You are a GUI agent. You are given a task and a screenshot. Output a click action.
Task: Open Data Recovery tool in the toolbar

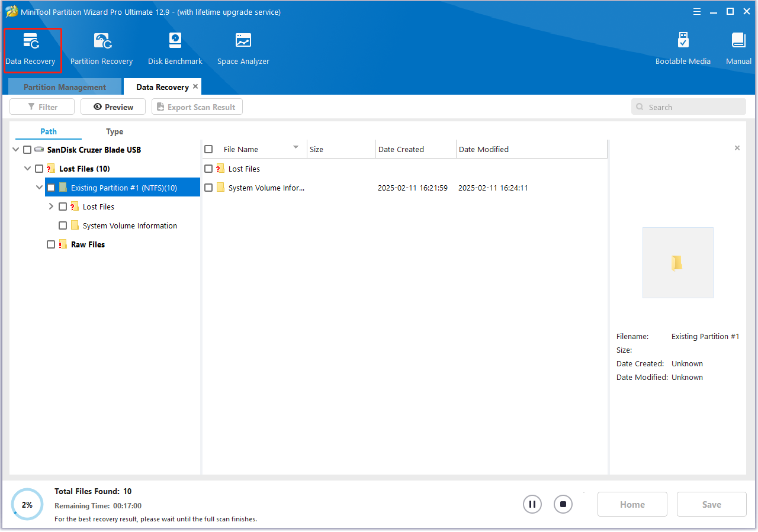(30, 50)
